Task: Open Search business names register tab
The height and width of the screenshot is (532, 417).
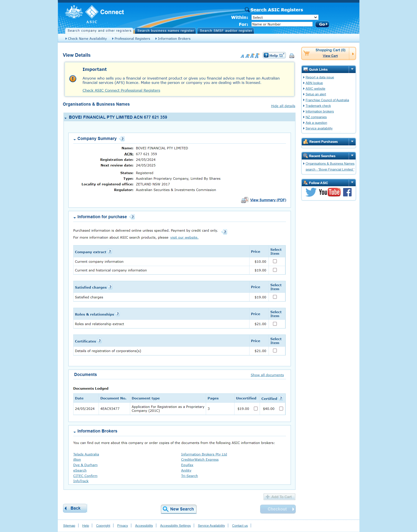Action: click(166, 30)
